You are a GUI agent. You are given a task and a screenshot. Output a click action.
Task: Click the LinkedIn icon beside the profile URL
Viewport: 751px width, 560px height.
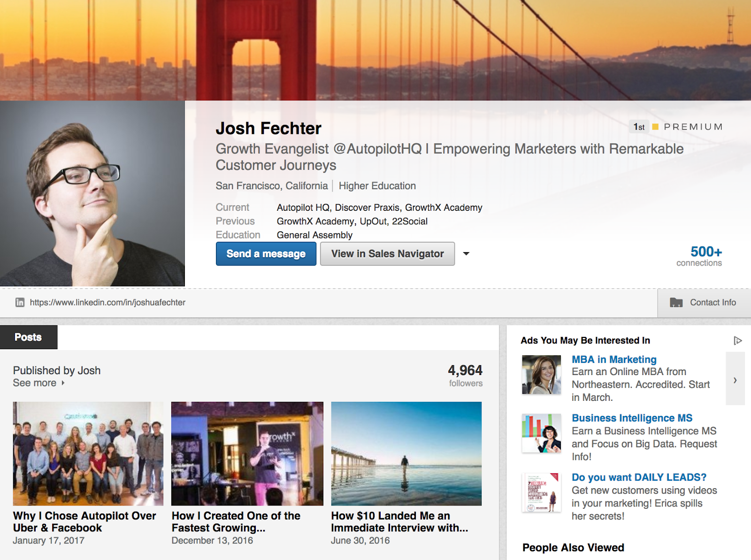point(20,302)
